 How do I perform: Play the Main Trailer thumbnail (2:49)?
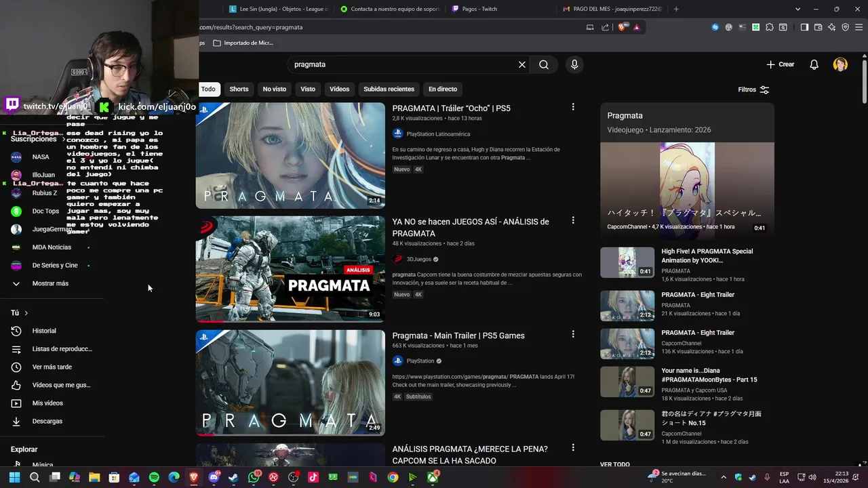click(x=290, y=382)
